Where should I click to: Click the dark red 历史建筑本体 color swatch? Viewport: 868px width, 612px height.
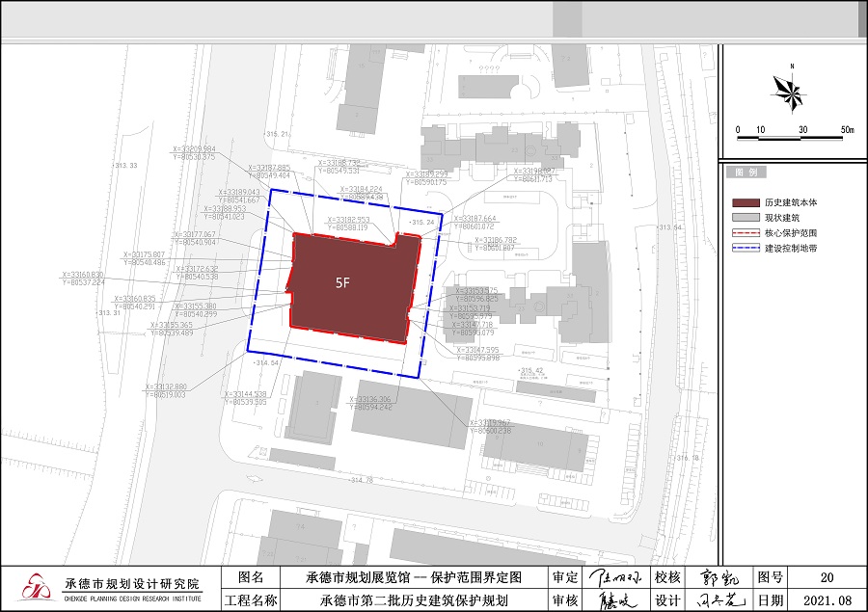point(745,203)
